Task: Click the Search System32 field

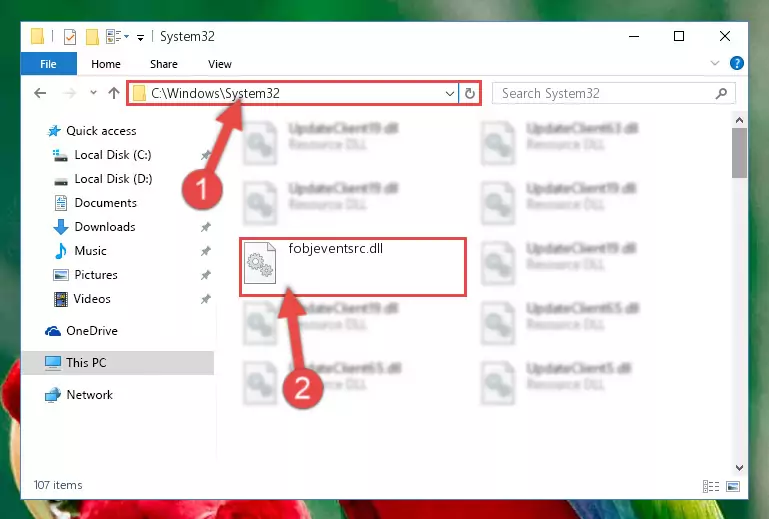Action: pyautogui.click(x=614, y=93)
